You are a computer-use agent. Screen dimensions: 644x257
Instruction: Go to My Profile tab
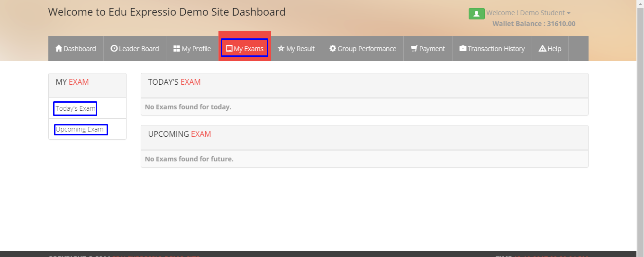pos(192,48)
